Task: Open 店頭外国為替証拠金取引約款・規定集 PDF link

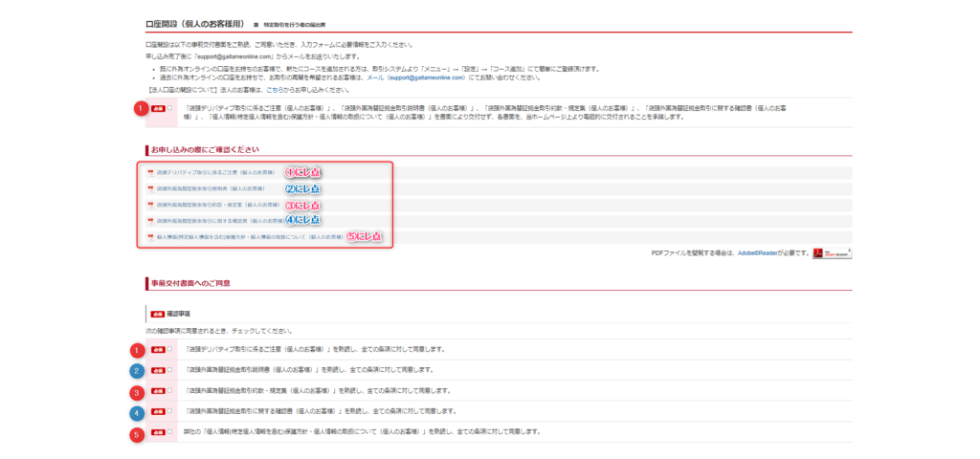Action: click(217, 205)
